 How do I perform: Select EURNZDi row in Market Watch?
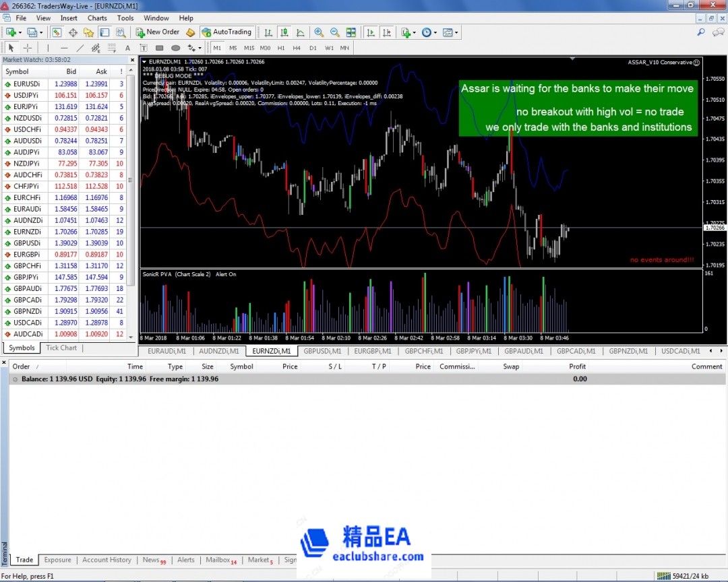(x=64, y=232)
